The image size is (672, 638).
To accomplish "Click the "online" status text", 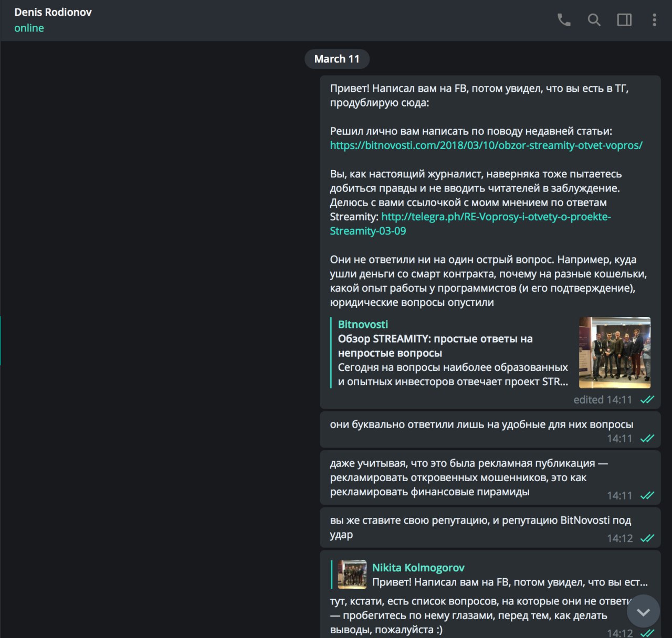I will coord(29,28).
